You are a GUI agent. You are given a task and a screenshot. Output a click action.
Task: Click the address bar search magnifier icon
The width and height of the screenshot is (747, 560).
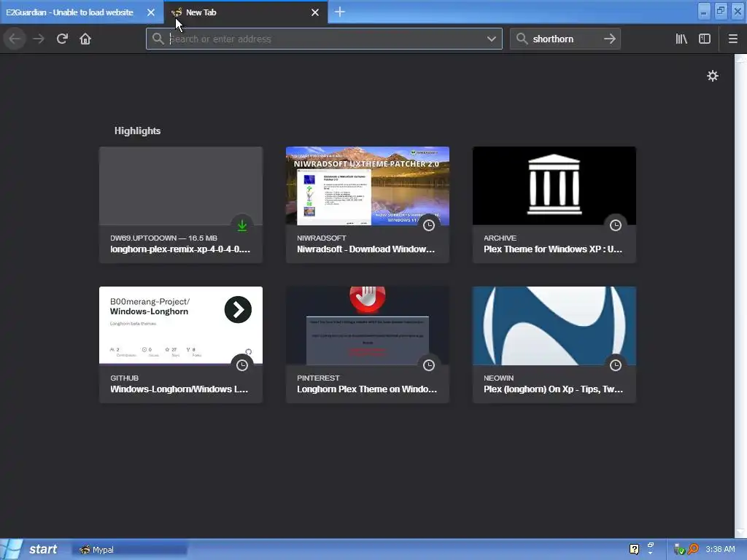(158, 39)
